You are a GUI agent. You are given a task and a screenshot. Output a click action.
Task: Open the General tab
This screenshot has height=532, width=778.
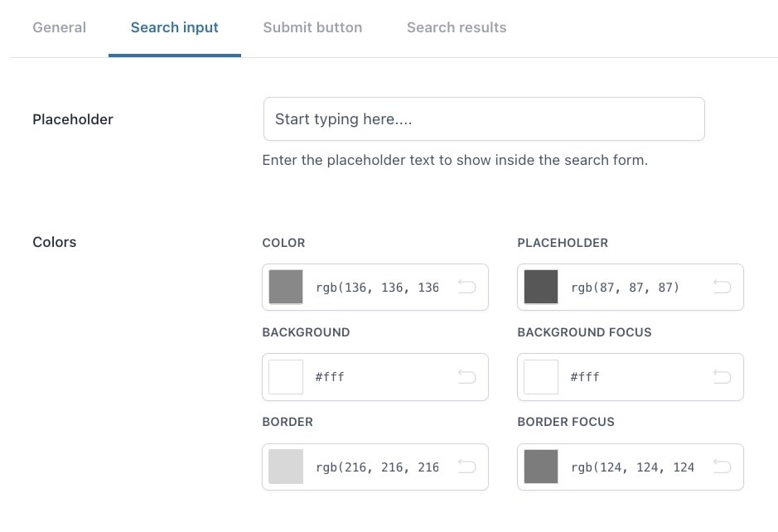59,27
